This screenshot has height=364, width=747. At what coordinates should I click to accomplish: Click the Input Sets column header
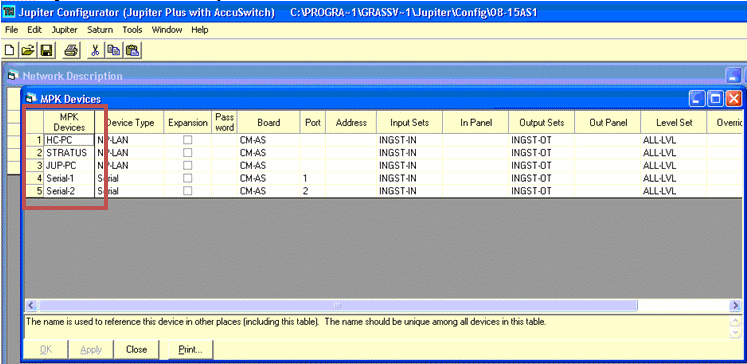[x=410, y=122]
